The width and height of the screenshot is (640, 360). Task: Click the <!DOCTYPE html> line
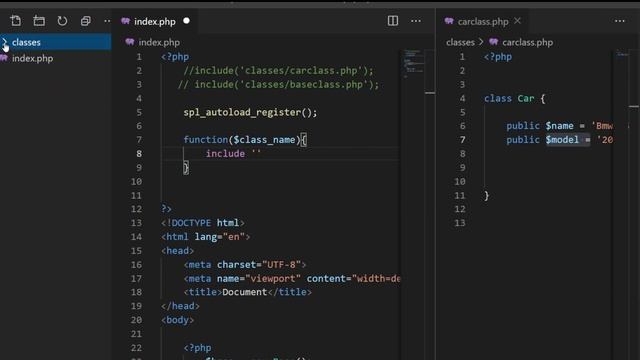(x=203, y=223)
